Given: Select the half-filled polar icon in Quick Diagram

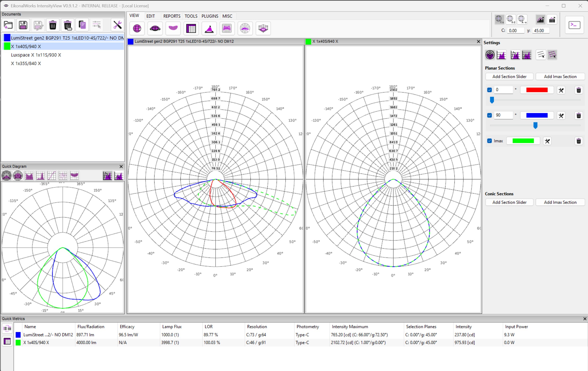Looking at the screenshot, I should 7,175.
